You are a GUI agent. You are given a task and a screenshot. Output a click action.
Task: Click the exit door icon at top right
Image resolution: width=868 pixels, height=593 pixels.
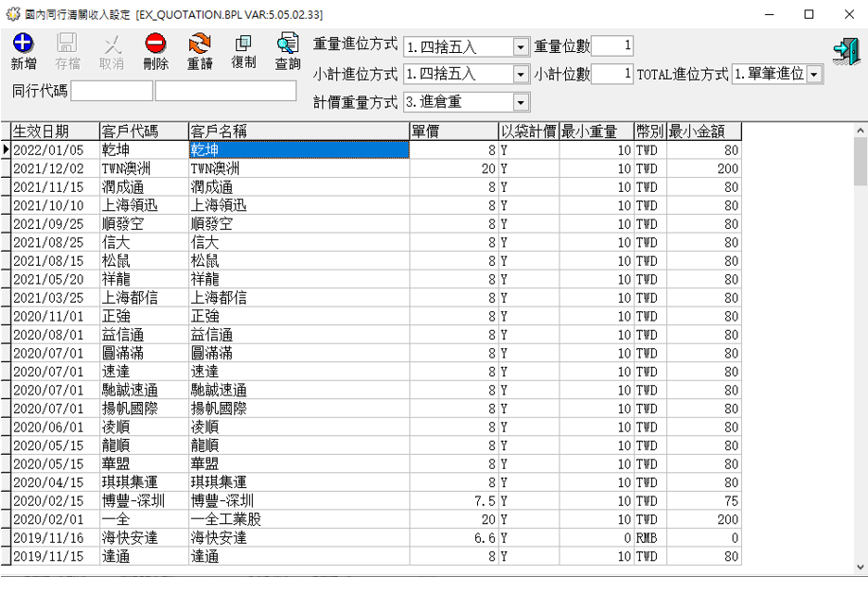[845, 51]
